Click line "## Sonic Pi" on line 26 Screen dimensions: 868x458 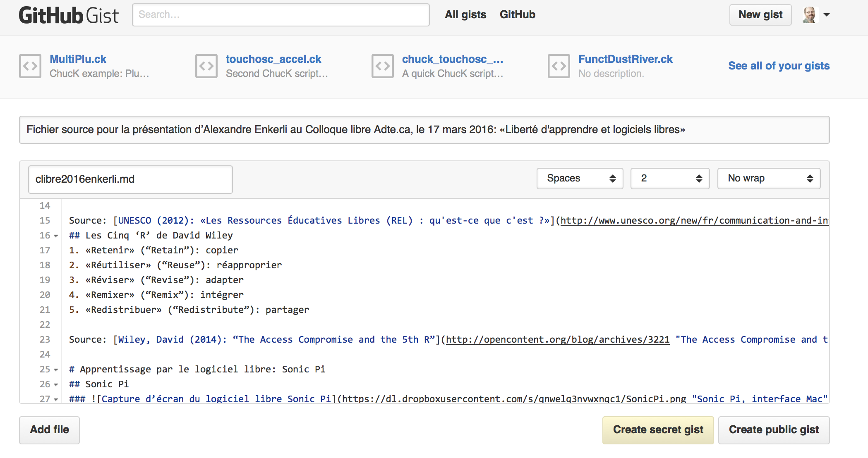99,384
